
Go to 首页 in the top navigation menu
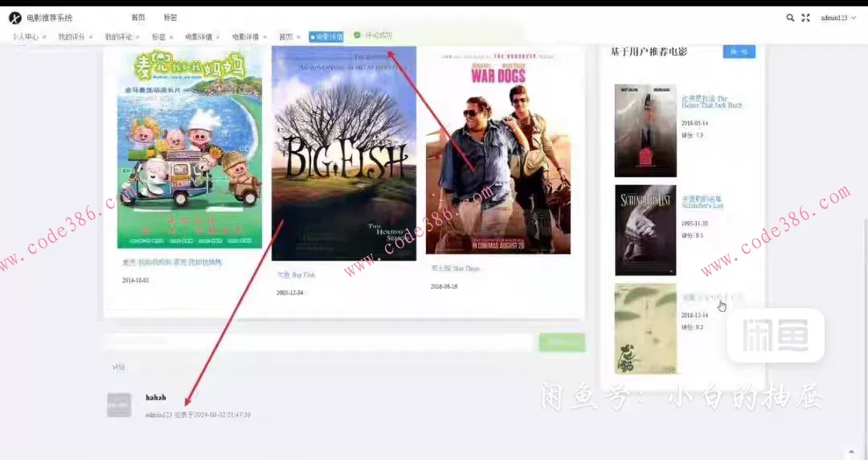pos(138,18)
